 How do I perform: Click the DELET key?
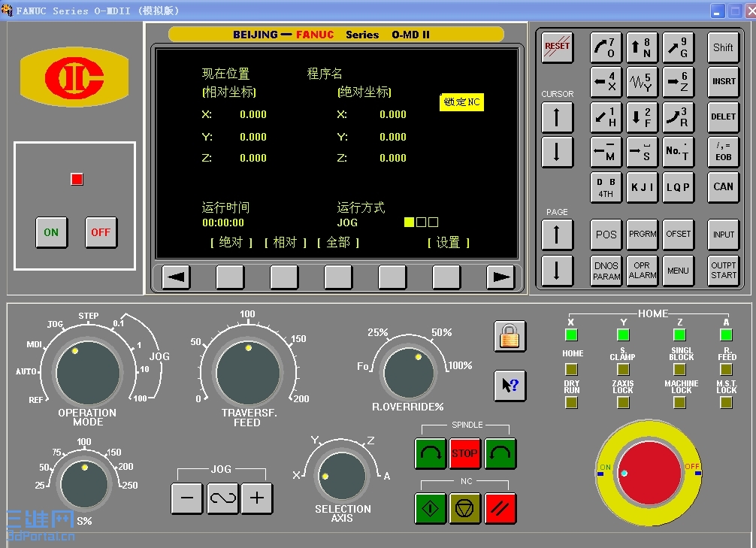723,117
